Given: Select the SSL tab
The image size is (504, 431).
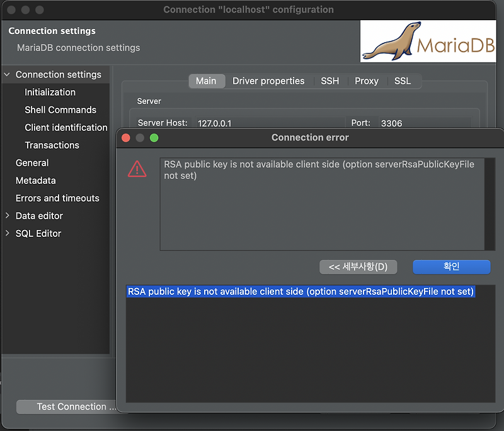Looking at the screenshot, I should [x=403, y=81].
